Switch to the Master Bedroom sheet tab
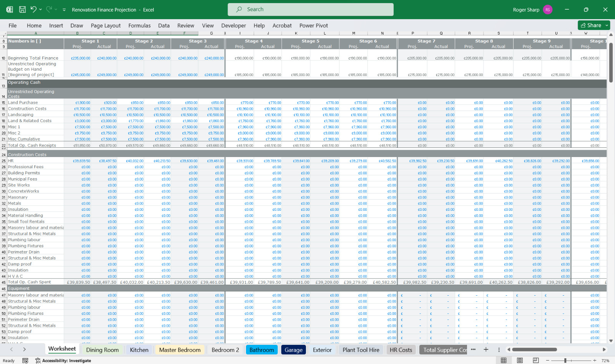This screenshot has width=615, height=364. 180,350
